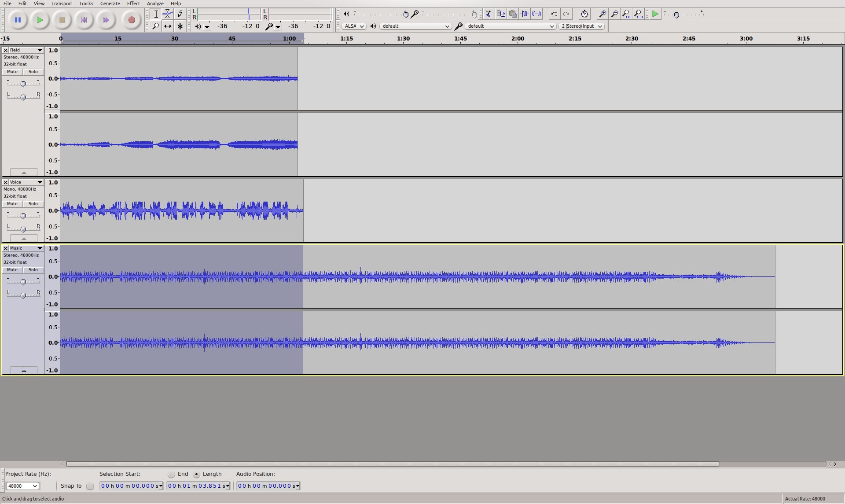Screen dimensions: 845x504
Task: Fit selection in window icon
Action: (x=626, y=14)
